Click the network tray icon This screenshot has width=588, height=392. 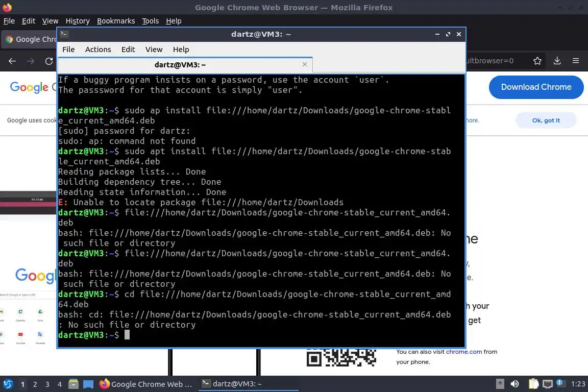click(x=548, y=384)
